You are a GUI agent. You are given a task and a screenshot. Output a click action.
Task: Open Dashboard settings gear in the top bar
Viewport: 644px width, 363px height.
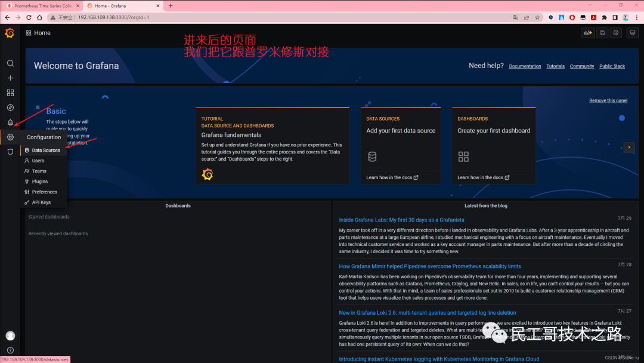(615, 33)
